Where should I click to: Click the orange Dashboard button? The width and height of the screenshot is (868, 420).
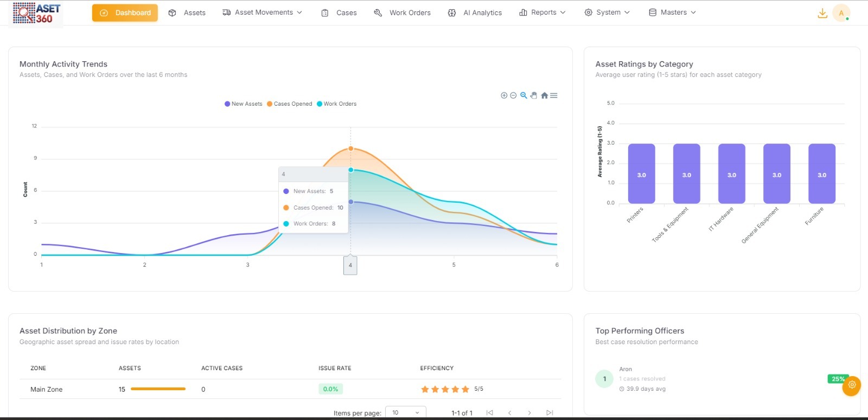pyautogui.click(x=125, y=12)
